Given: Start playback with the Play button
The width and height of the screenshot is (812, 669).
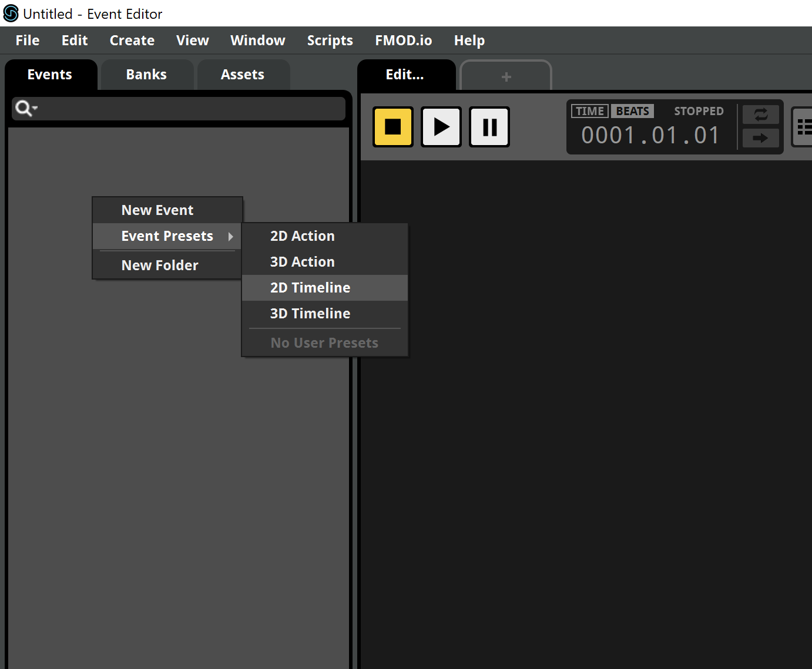Looking at the screenshot, I should (441, 127).
